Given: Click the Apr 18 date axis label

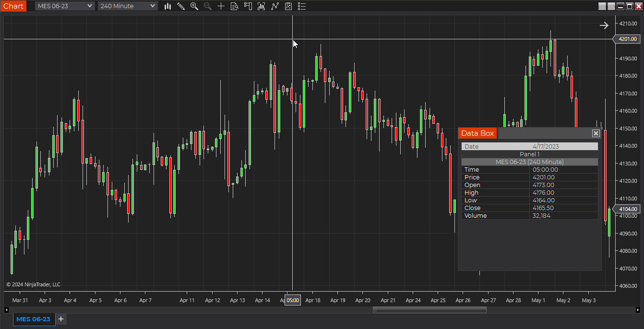Looking at the screenshot, I should pyautogui.click(x=313, y=300).
